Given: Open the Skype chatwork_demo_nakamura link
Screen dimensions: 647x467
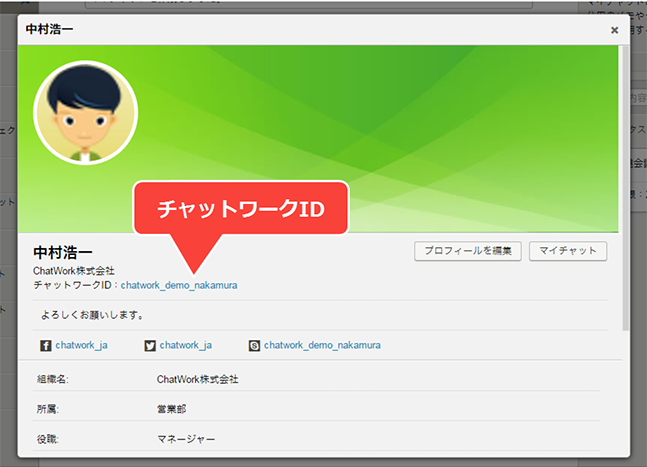Looking at the screenshot, I should point(322,345).
